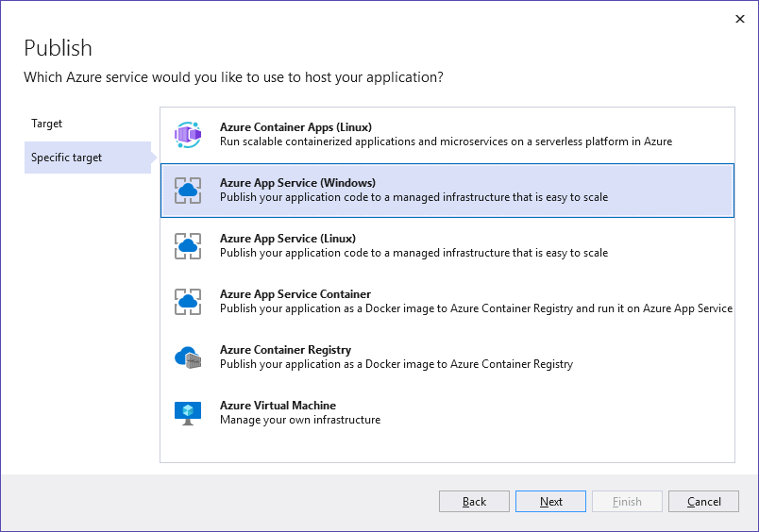Select Azure App Service Container title

(x=295, y=294)
